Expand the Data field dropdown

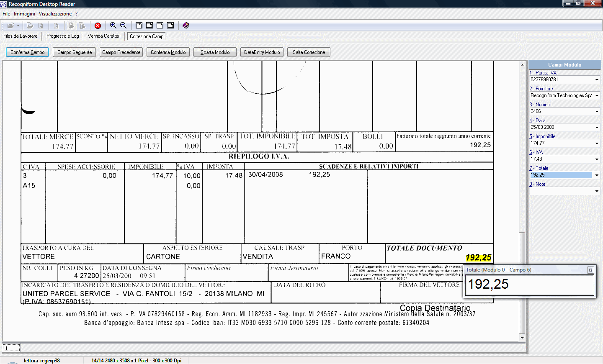point(597,127)
